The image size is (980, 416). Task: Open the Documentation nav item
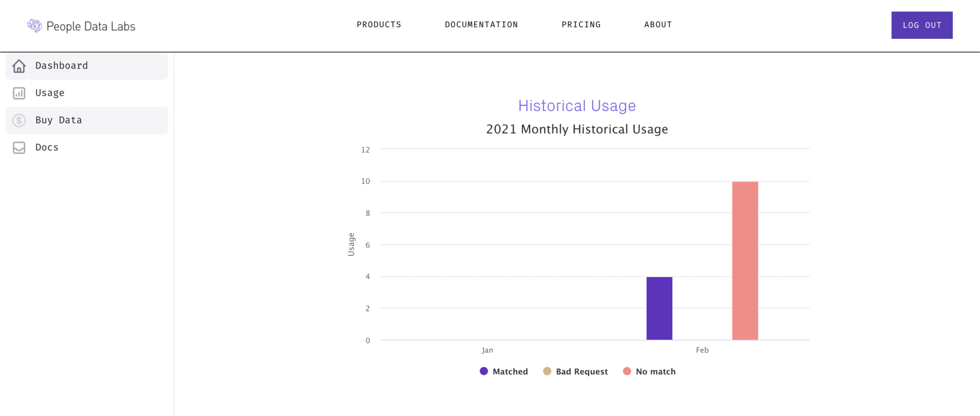[481, 24]
